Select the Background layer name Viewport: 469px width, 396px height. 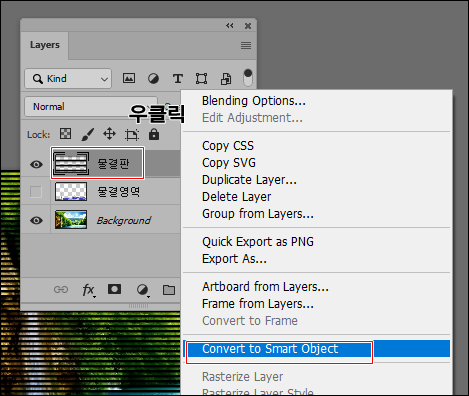pos(124,220)
